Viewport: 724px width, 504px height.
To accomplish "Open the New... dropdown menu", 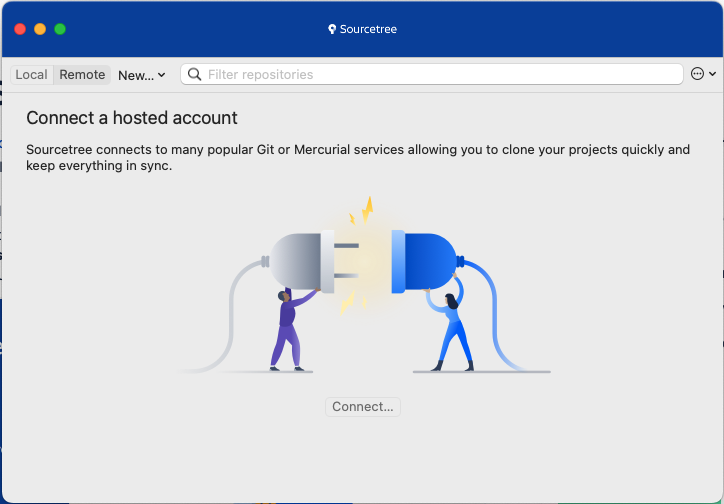I will pos(142,75).
